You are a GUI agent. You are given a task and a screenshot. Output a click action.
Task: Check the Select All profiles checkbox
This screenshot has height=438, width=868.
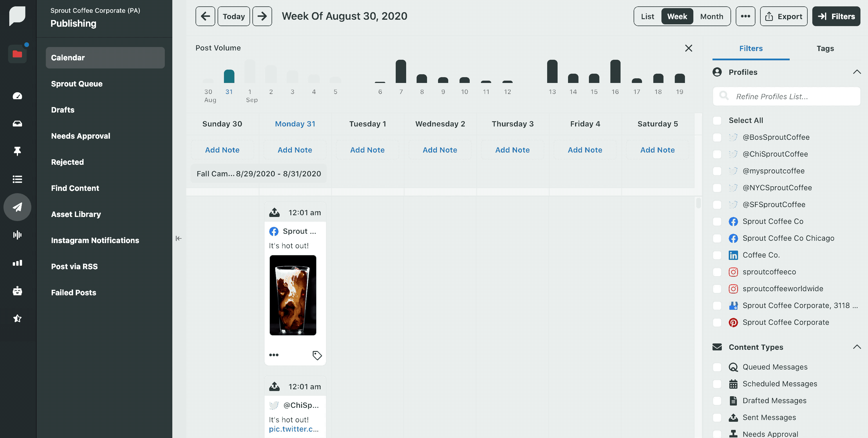click(717, 120)
